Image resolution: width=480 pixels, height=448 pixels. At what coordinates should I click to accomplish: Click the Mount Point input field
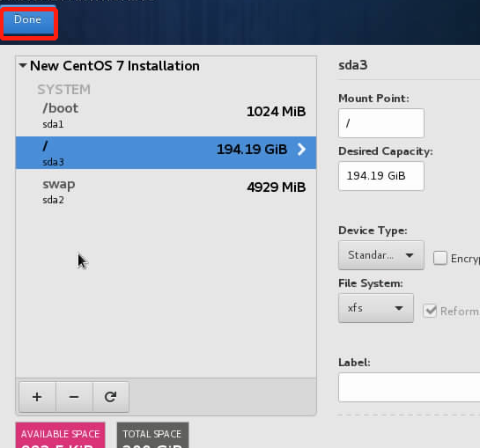click(381, 123)
